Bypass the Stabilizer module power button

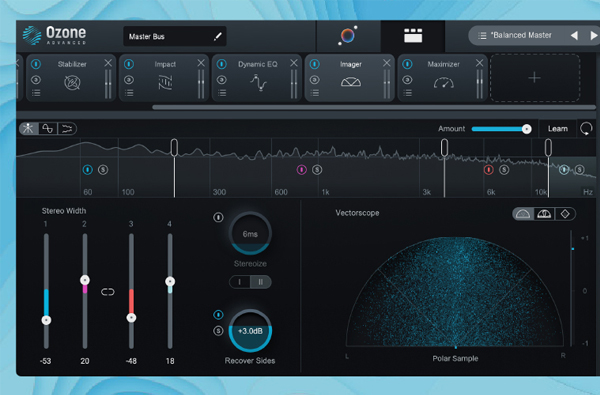[36, 64]
